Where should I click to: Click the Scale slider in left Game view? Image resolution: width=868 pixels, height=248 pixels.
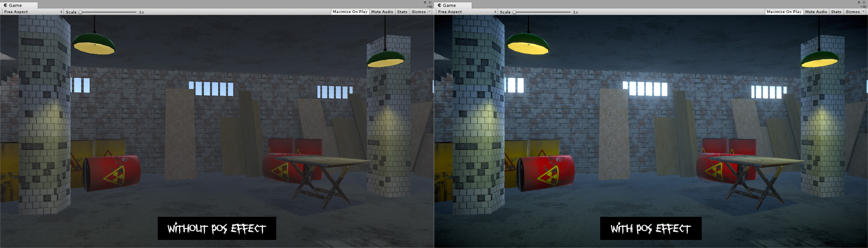coord(108,12)
